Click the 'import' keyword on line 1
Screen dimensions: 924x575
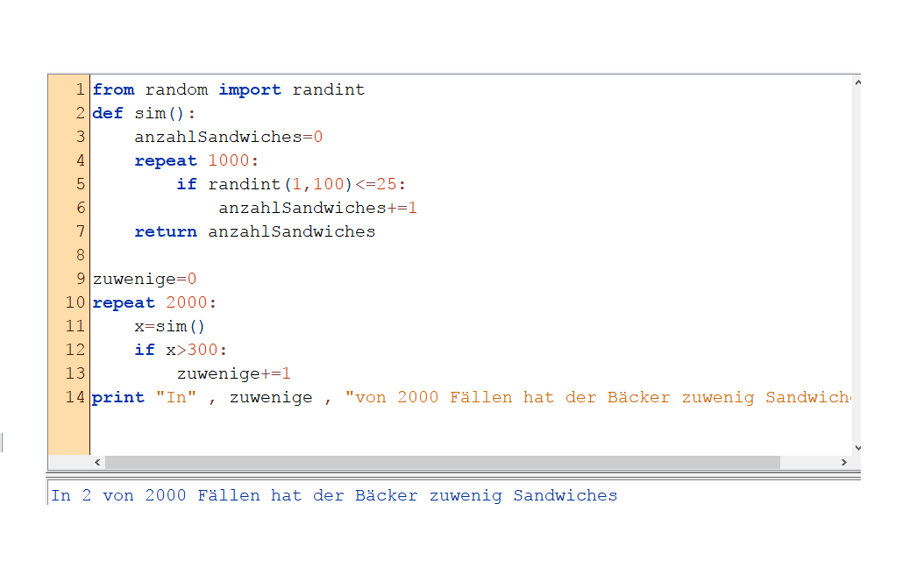pyautogui.click(x=250, y=89)
